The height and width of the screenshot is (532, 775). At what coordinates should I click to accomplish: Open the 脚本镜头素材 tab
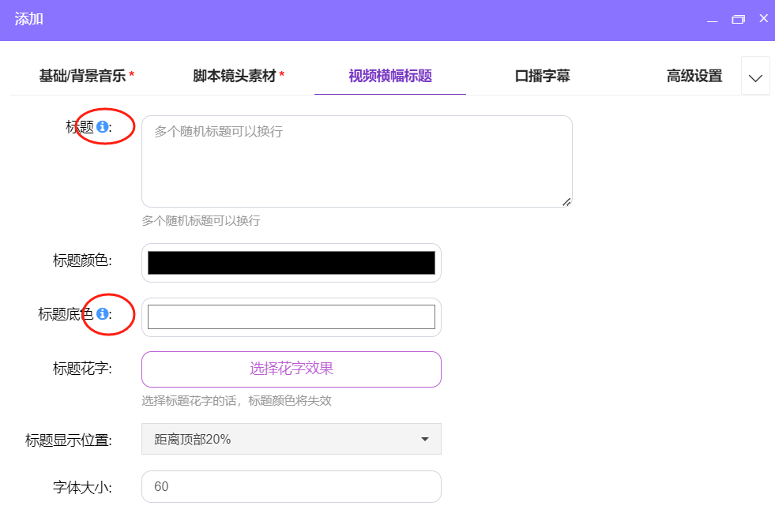236,75
